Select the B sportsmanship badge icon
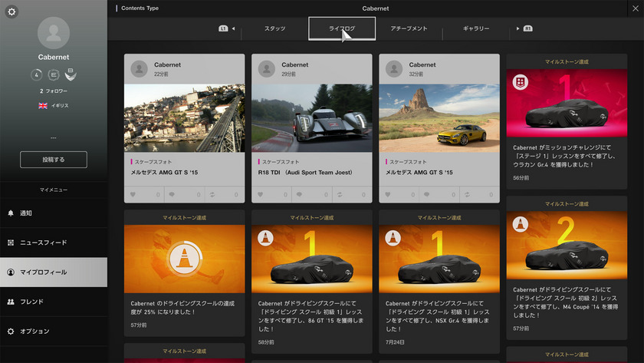The height and width of the screenshot is (363, 644). point(71,74)
